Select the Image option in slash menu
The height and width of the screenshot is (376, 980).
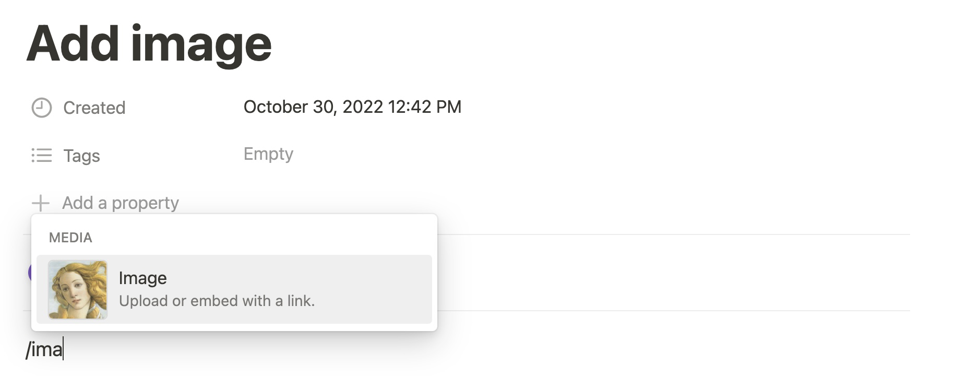234,289
